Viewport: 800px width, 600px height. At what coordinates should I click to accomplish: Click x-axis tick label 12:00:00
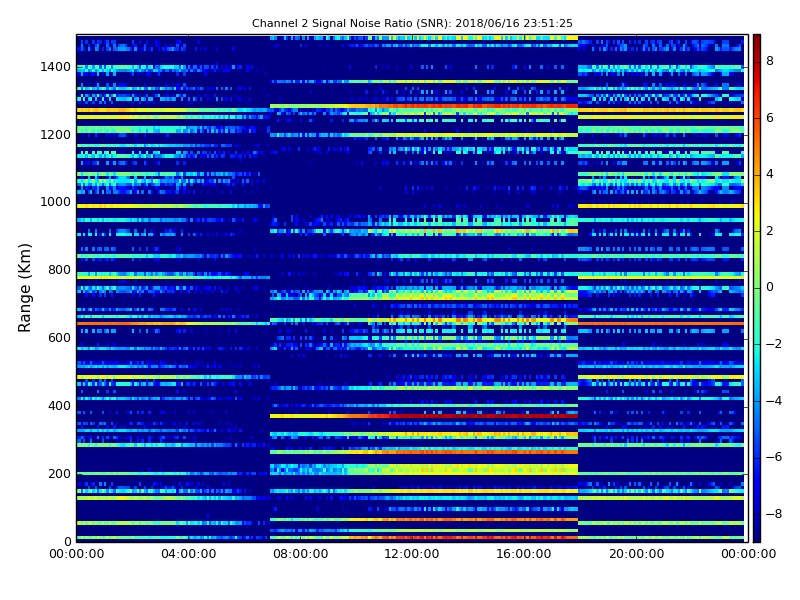tap(412, 554)
